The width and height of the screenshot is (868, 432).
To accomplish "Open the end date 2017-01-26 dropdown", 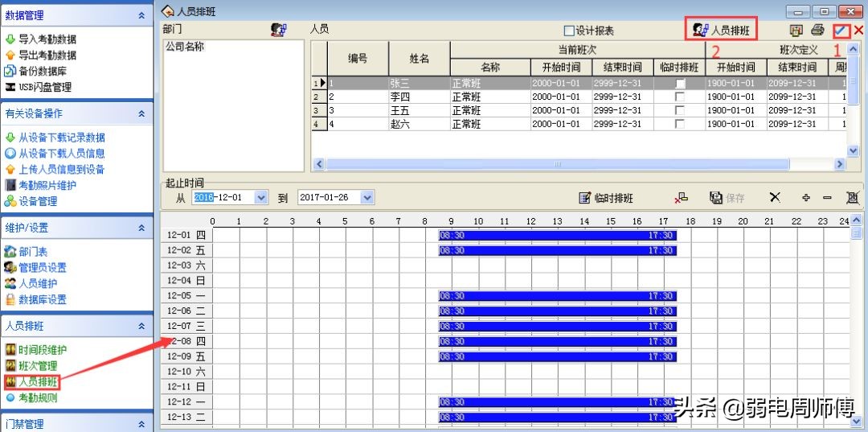I will (367, 197).
